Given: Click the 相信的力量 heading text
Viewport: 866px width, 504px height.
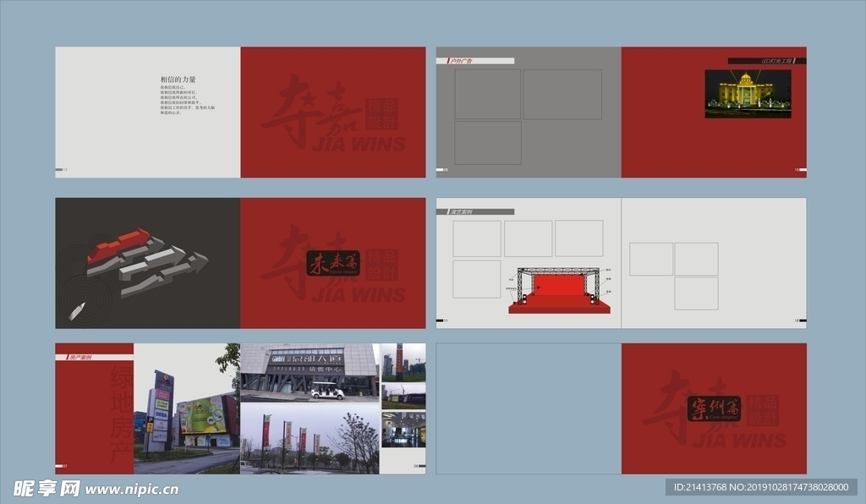Looking at the screenshot, I should pos(178,79).
